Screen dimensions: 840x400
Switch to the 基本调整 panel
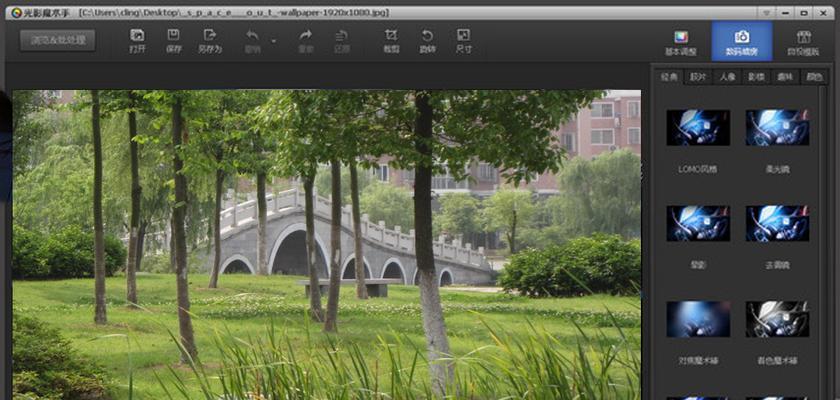pyautogui.click(x=681, y=42)
